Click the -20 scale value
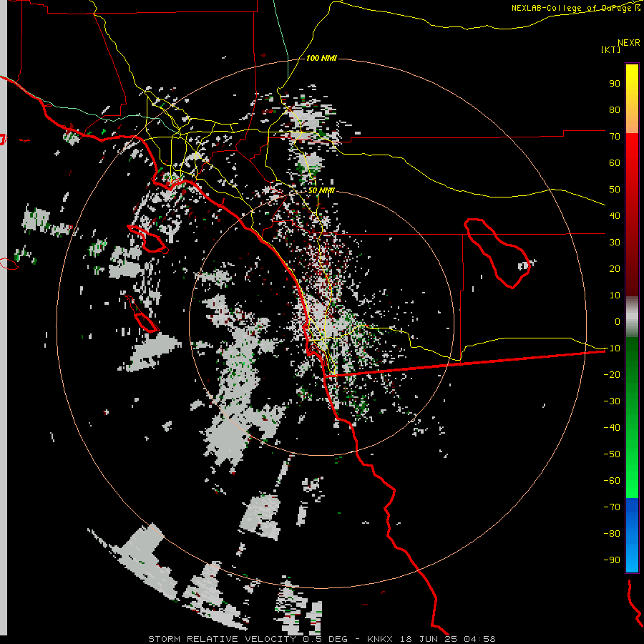 (612, 374)
